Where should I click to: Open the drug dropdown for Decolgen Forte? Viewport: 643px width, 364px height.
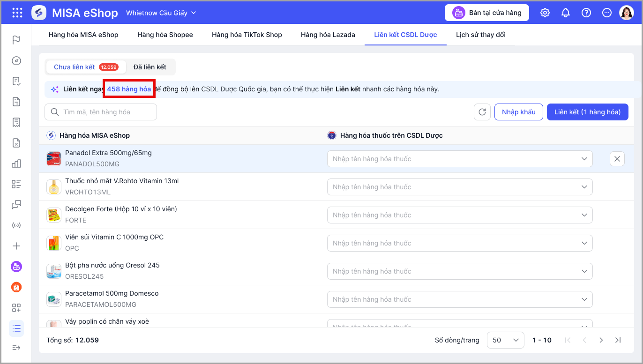coord(460,215)
